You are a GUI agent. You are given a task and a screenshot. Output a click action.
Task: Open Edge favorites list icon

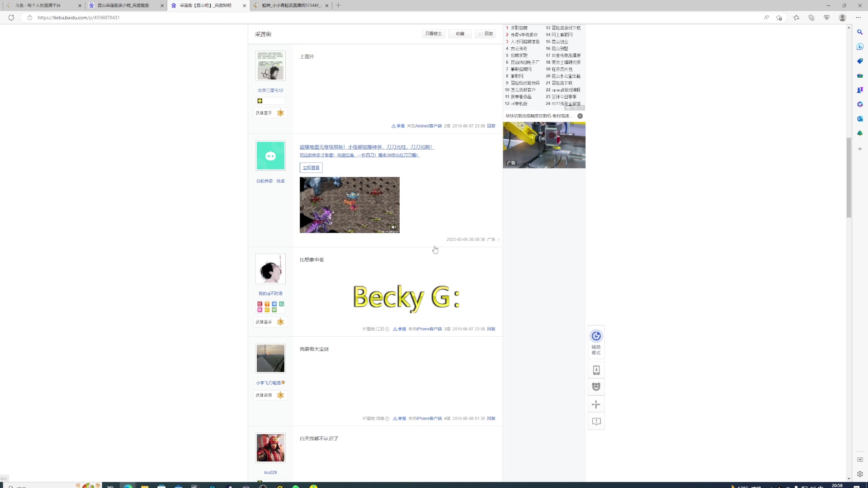(796, 18)
